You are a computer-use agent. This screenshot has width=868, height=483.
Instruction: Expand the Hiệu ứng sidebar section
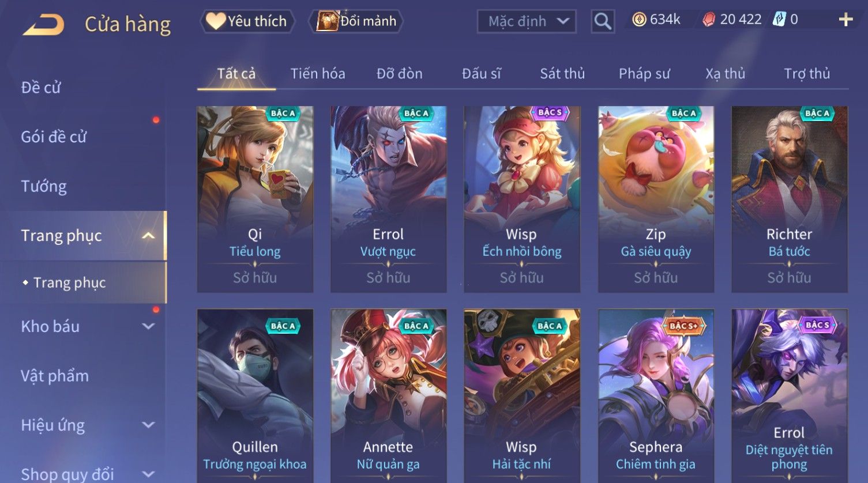pos(148,425)
